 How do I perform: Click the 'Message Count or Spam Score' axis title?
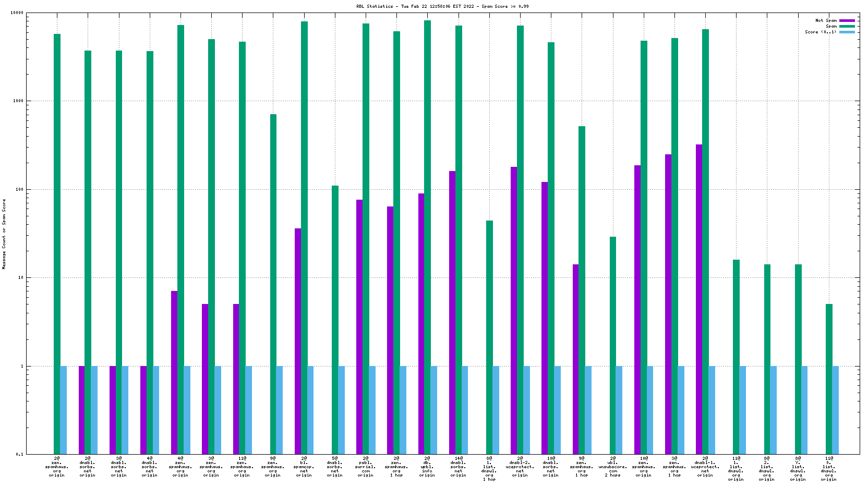4,234
